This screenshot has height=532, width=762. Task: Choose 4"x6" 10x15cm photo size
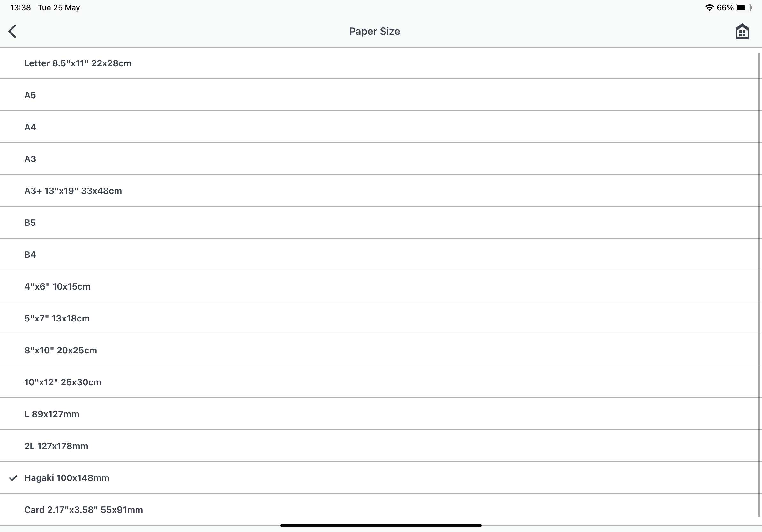click(57, 286)
